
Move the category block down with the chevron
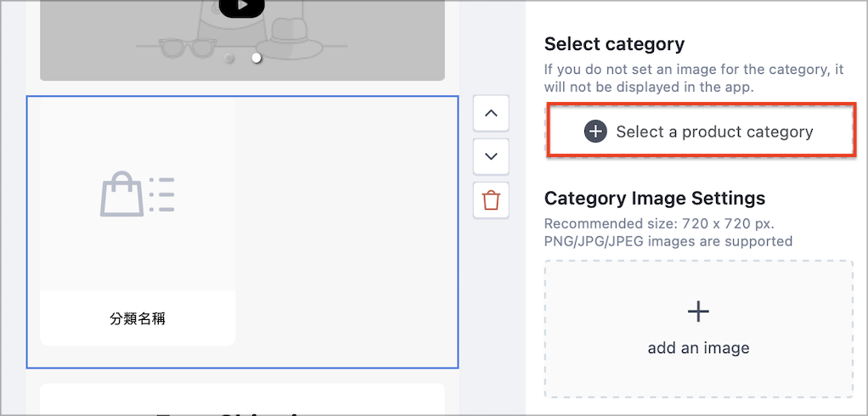click(x=491, y=156)
